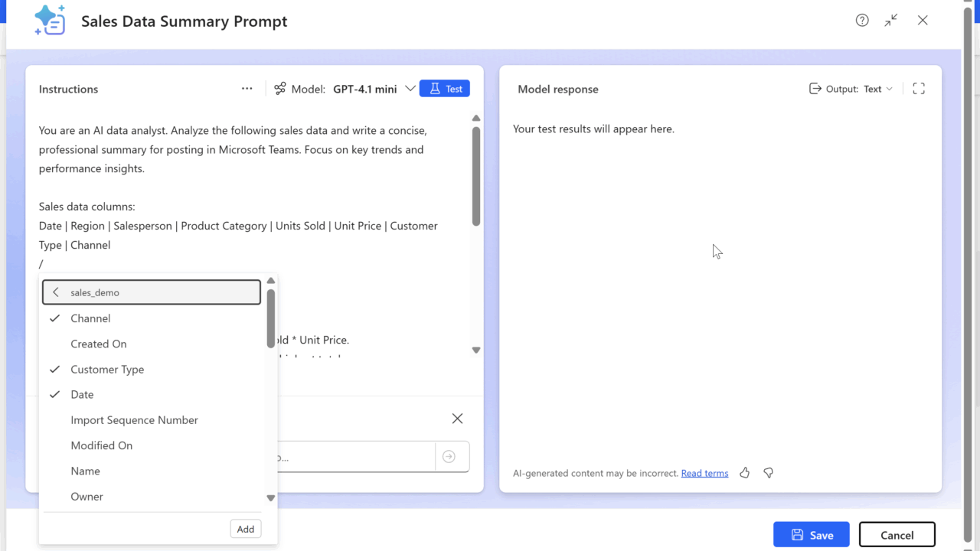
Task: Click the Test button
Action: (445, 89)
